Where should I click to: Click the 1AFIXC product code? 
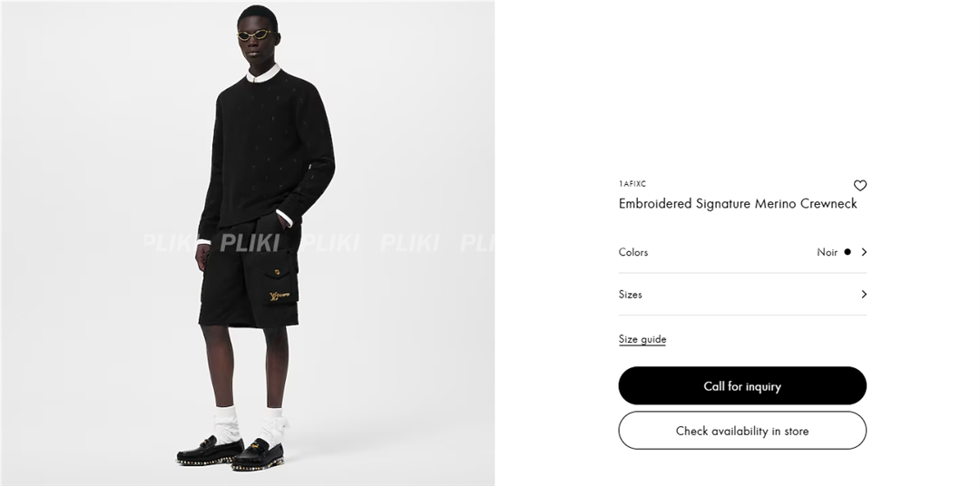coord(632,184)
